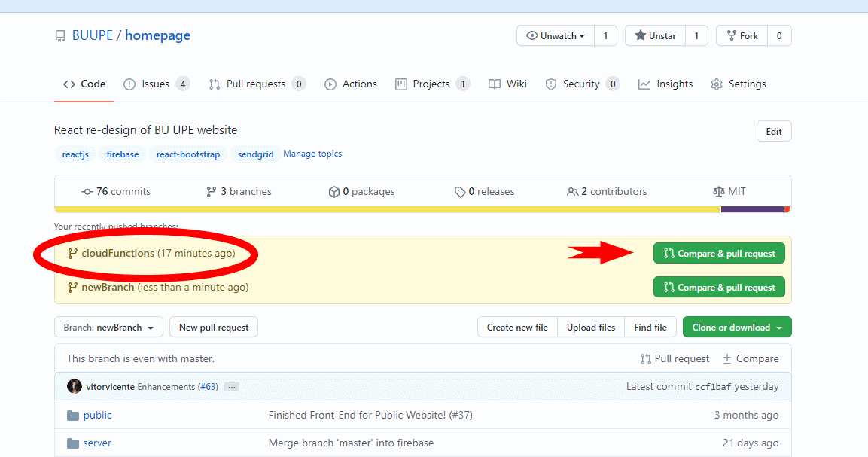Image resolution: width=868 pixels, height=457 pixels.
Task: Switch to the Issues tab
Action: click(x=157, y=84)
